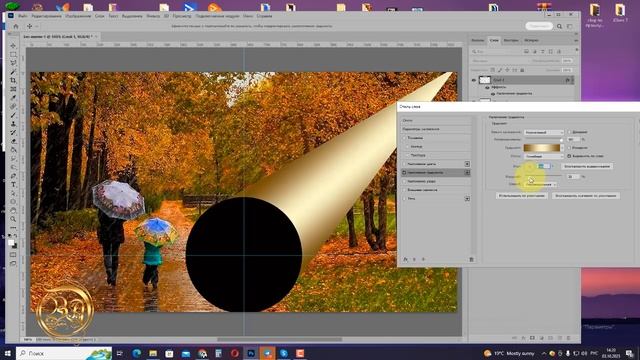Viewport: 640px width, 360px height.
Task: Open the Изображение menu
Action: point(78,16)
